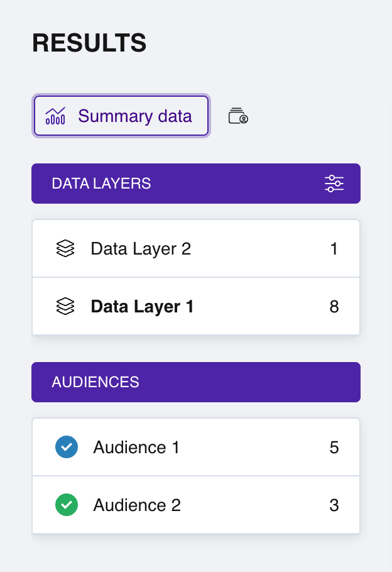Click the count 3 for Audience 2

pos(334,505)
